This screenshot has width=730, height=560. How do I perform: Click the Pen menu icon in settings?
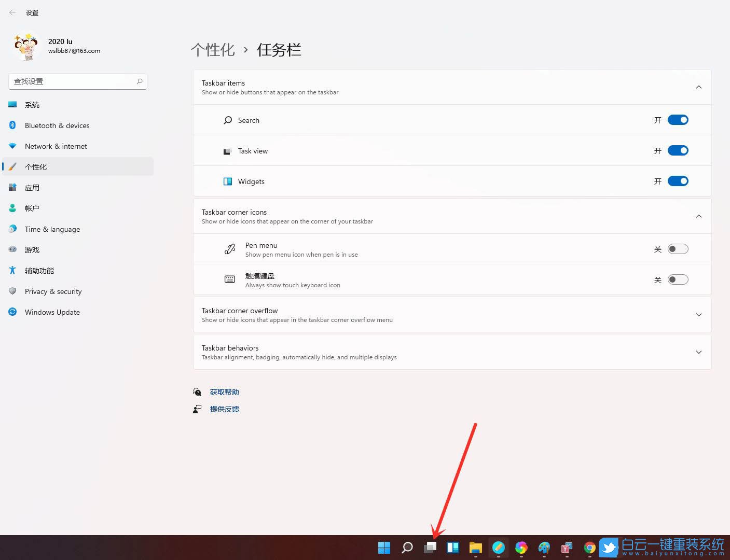coord(229,249)
